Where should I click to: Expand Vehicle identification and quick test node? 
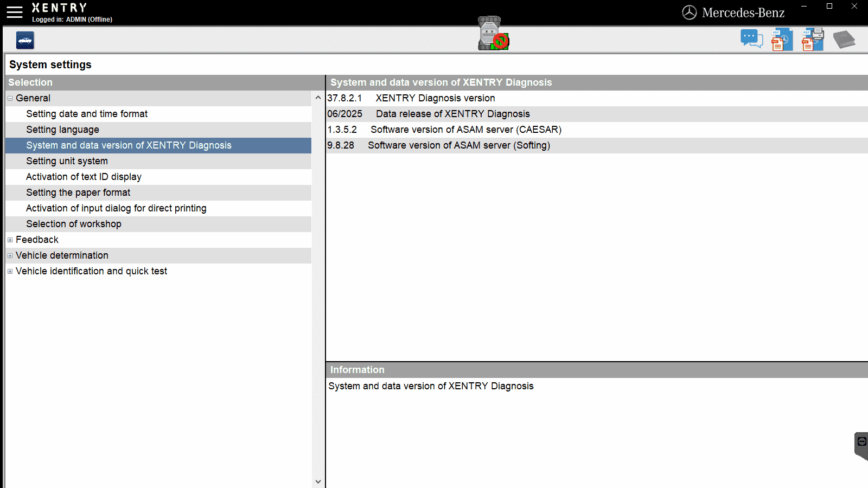pos(10,271)
